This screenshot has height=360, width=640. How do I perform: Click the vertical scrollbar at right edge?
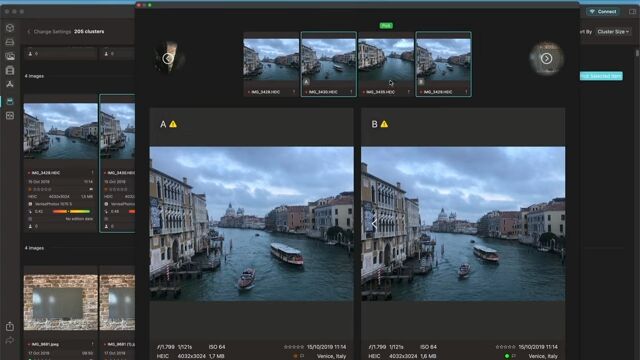coord(637,53)
